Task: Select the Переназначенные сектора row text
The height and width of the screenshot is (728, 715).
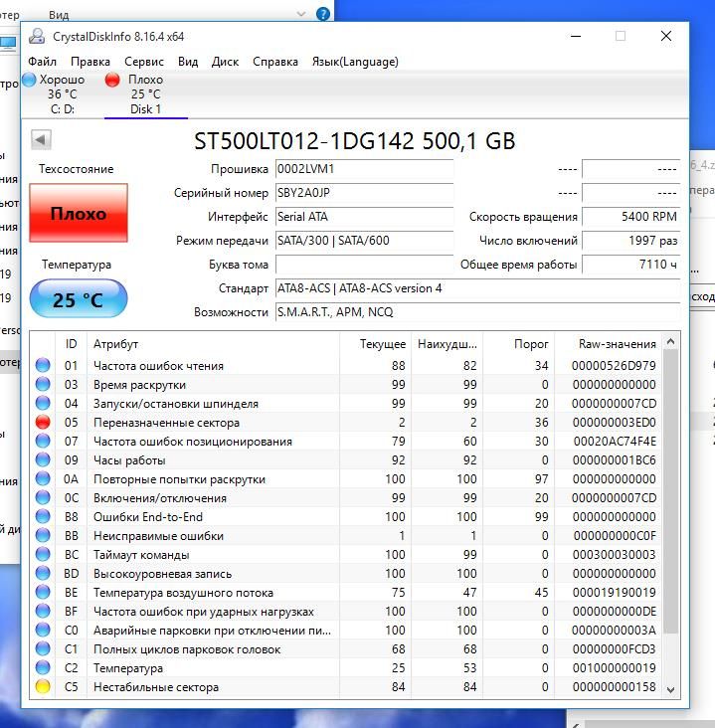Action: coord(166,423)
